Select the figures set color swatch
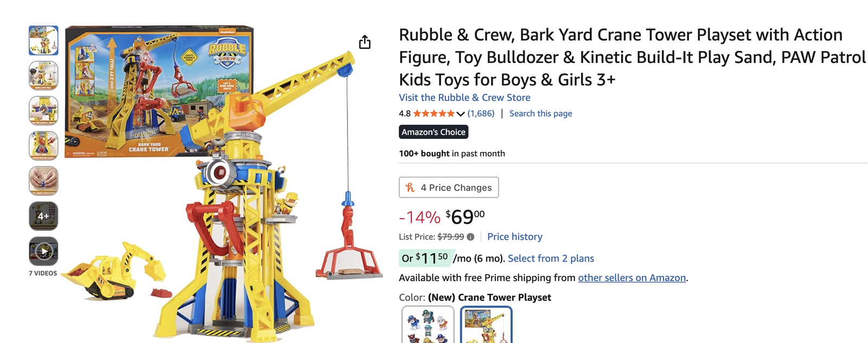 tap(428, 325)
